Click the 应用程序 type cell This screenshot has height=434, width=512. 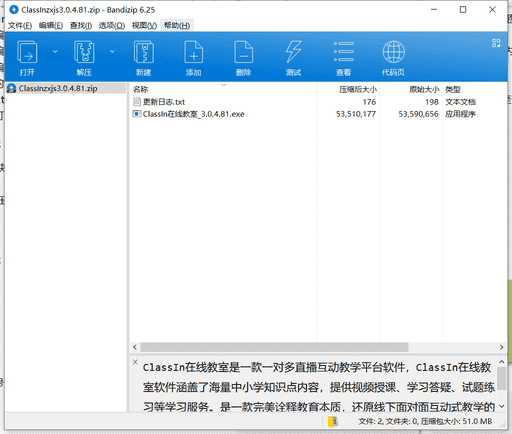pyautogui.click(x=460, y=114)
